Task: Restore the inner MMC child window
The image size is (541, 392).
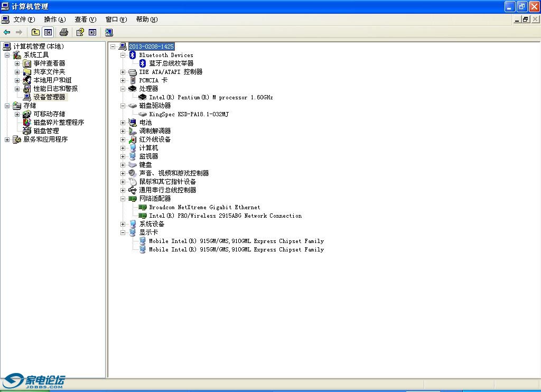Action: [x=526, y=20]
